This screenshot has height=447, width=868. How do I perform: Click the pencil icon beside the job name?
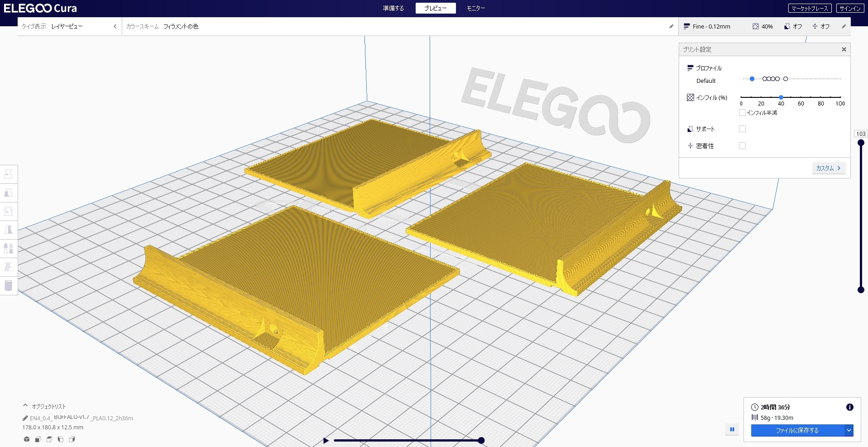point(25,418)
